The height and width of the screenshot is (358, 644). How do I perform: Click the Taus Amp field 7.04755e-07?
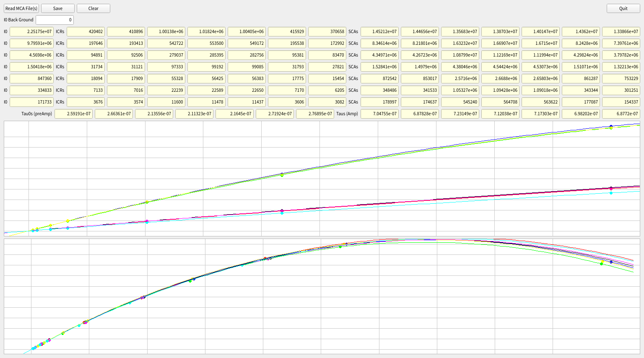(379, 114)
